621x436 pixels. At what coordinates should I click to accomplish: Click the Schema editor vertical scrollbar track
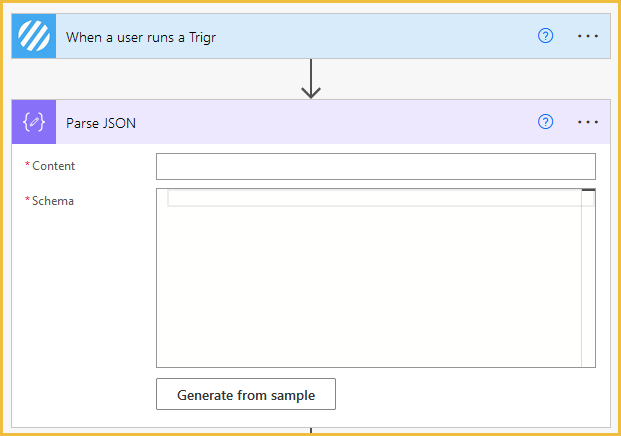(589, 279)
